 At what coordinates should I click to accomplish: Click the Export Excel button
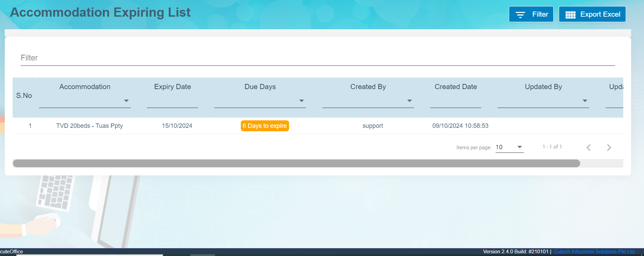(592, 14)
